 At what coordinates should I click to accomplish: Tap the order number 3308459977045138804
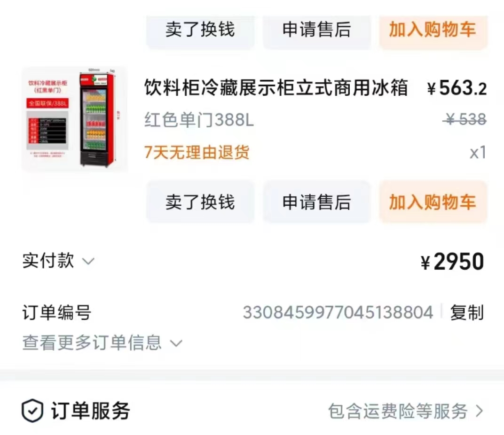pyautogui.click(x=338, y=312)
